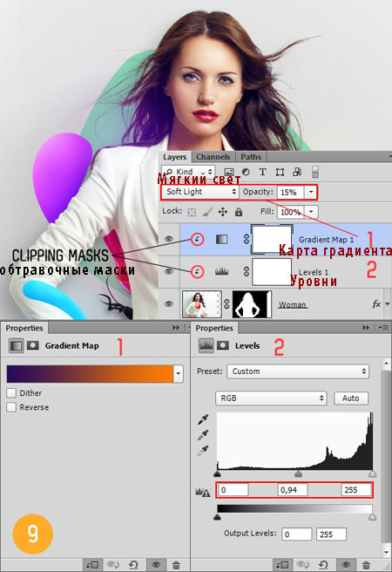
Task: Open the Preset Custom dropdown
Action: (x=298, y=371)
